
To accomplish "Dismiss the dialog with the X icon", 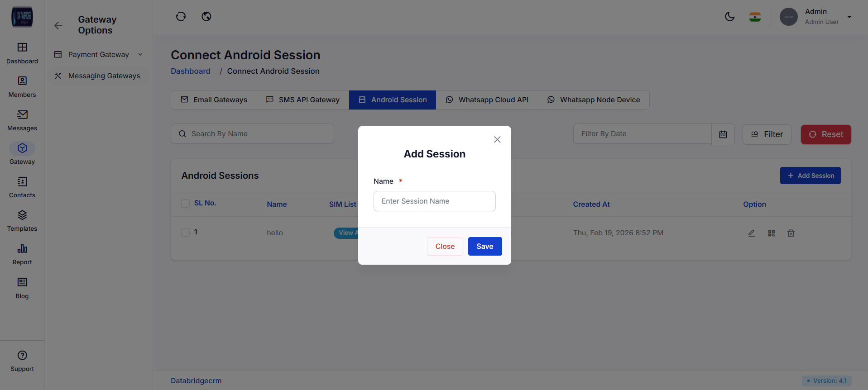I will point(497,139).
